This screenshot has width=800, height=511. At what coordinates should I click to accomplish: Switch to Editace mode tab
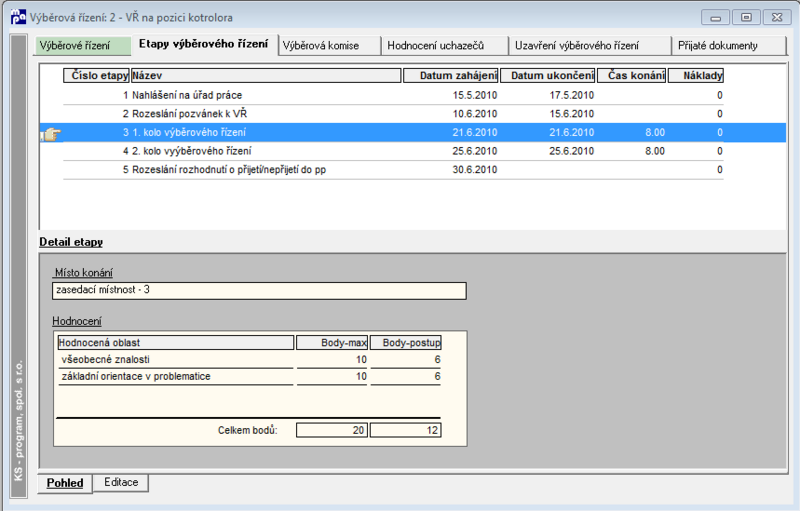[x=121, y=482]
